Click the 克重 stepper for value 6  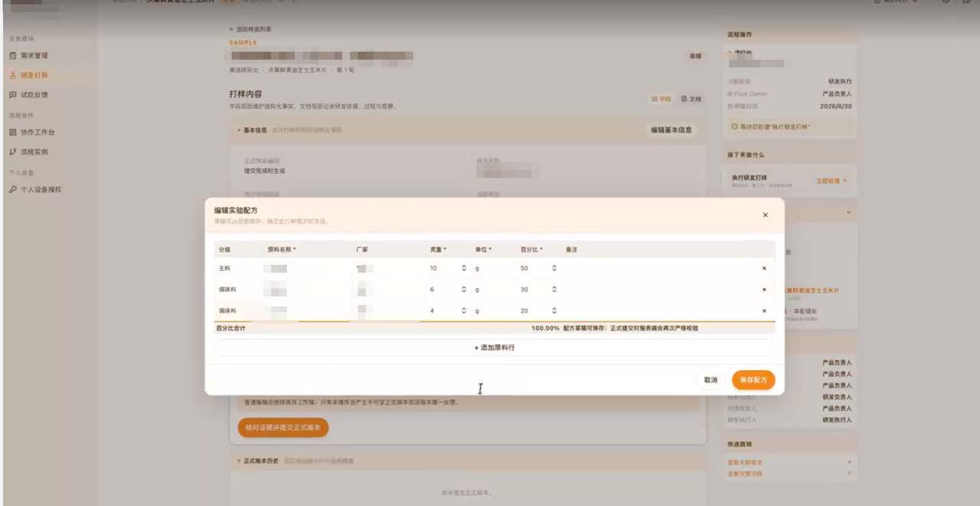[x=463, y=290]
